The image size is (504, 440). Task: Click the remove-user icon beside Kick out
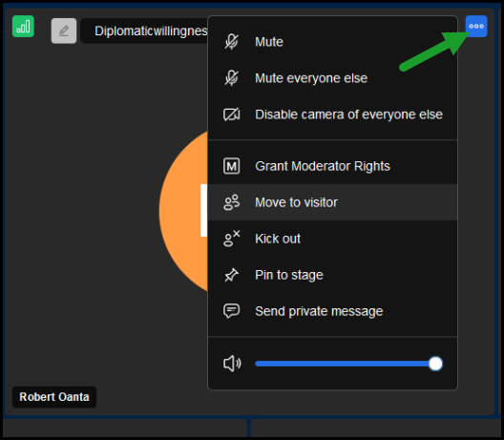coord(231,239)
